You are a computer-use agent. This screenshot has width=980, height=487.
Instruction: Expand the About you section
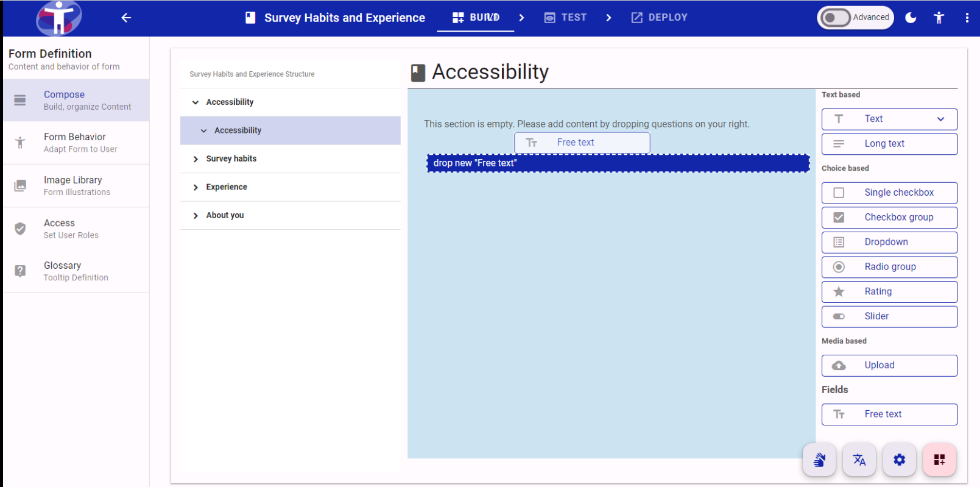tap(196, 216)
